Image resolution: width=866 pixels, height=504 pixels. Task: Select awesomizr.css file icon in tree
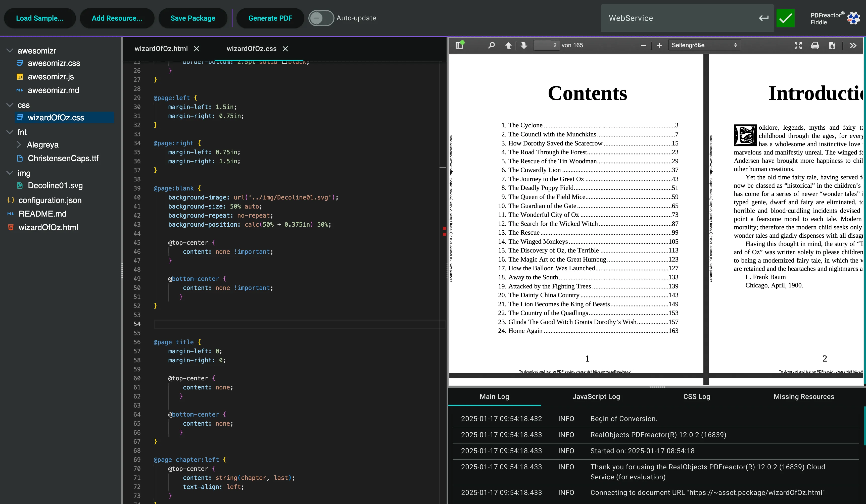click(x=20, y=63)
